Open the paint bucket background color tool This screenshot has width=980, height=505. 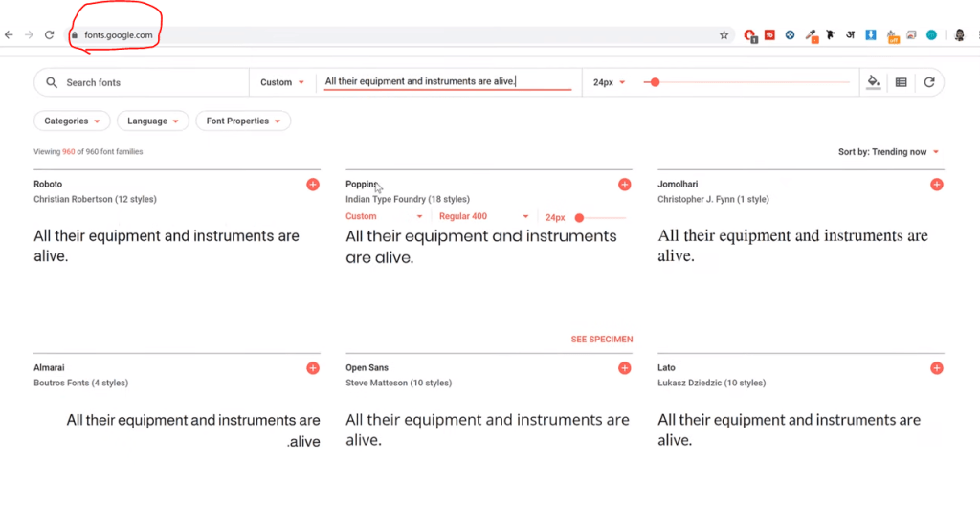click(874, 82)
